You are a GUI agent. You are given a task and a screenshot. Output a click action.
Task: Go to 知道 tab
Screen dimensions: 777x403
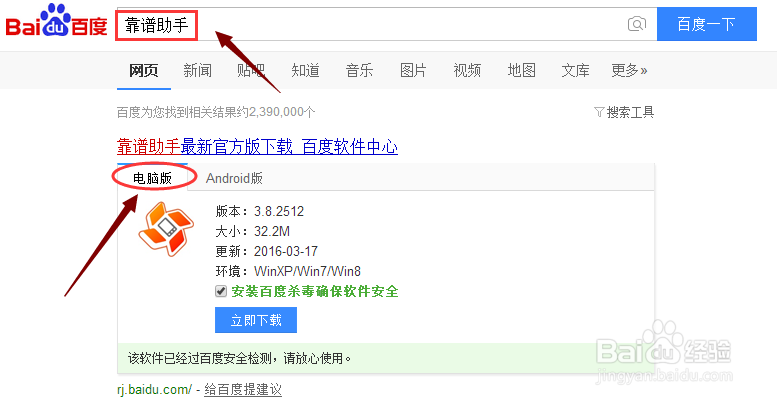pyautogui.click(x=305, y=70)
